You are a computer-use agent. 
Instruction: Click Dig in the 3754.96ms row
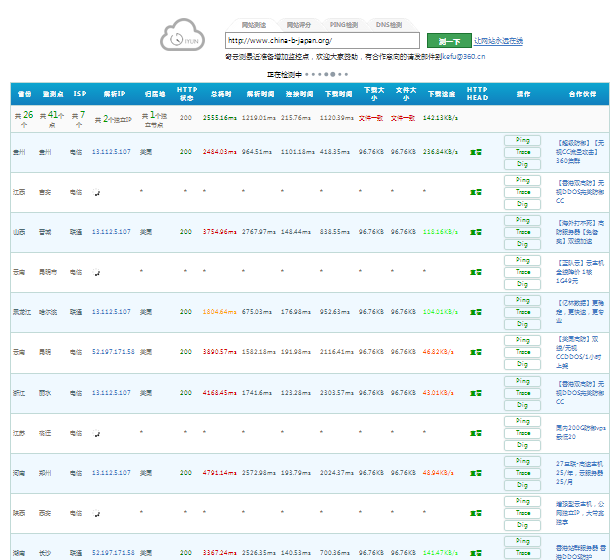pos(522,244)
